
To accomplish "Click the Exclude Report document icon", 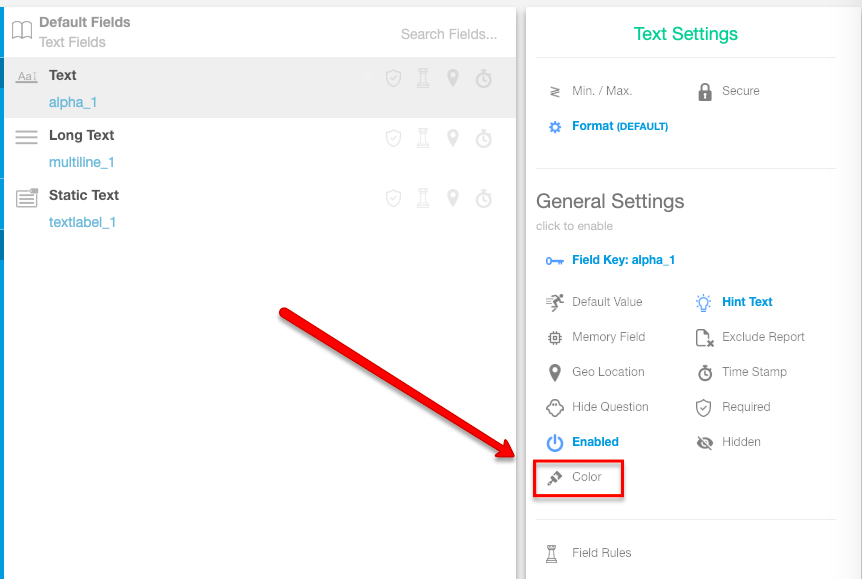I will tap(704, 337).
